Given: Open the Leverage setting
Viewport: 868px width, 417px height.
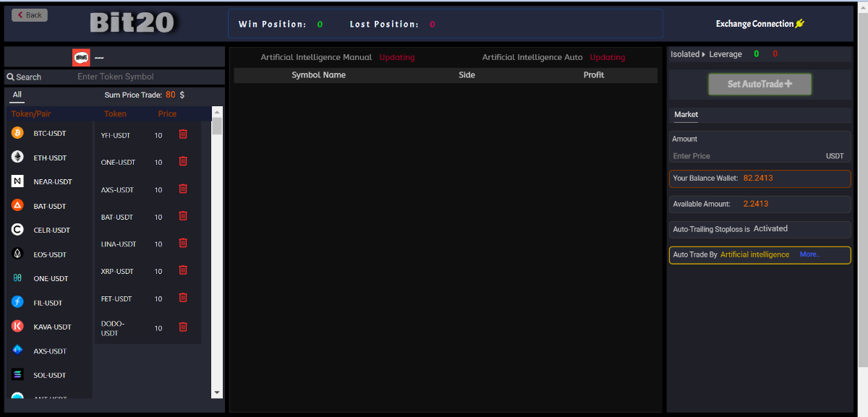Looking at the screenshot, I should pyautogui.click(x=725, y=54).
